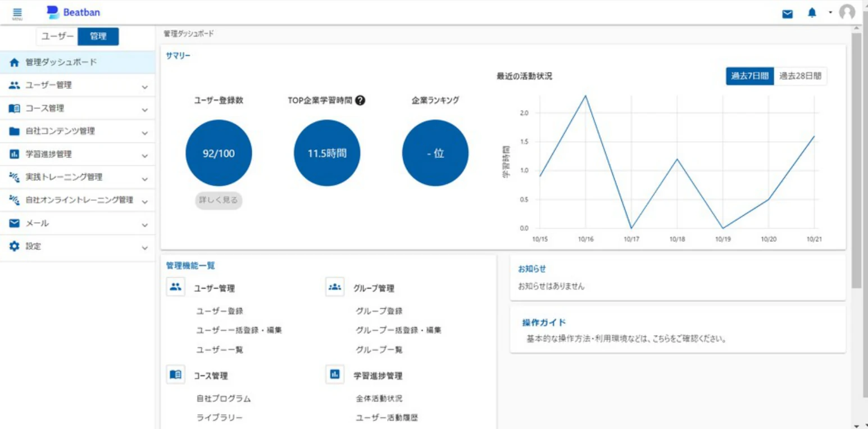Click the ユーザー管理 icon in 管理機能一覧
This screenshot has height=429, width=868.
click(176, 287)
